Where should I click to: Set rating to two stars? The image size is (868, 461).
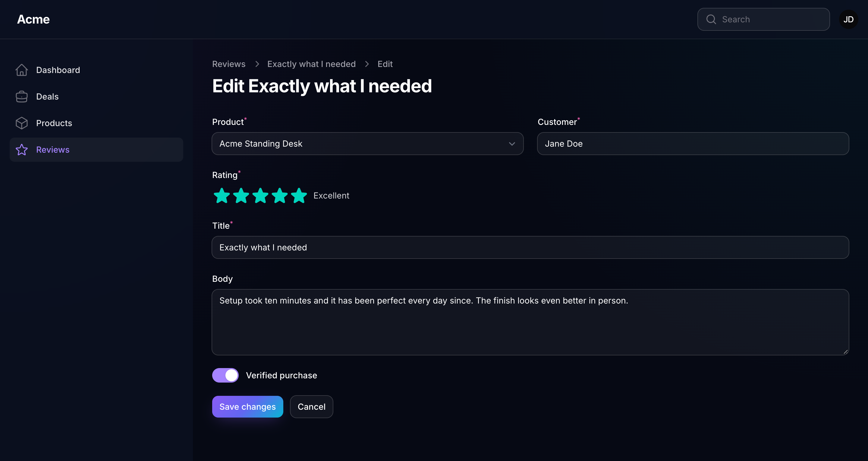[x=241, y=196]
